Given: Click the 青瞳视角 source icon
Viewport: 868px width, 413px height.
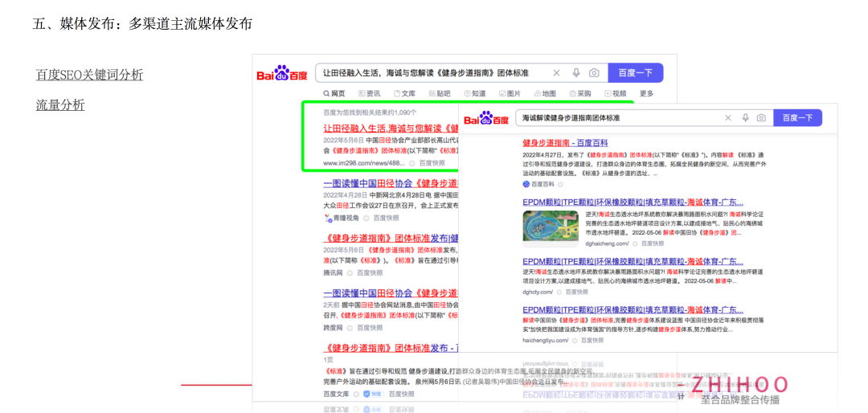Looking at the screenshot, I should pyautogui.click(x=328, y=218).
